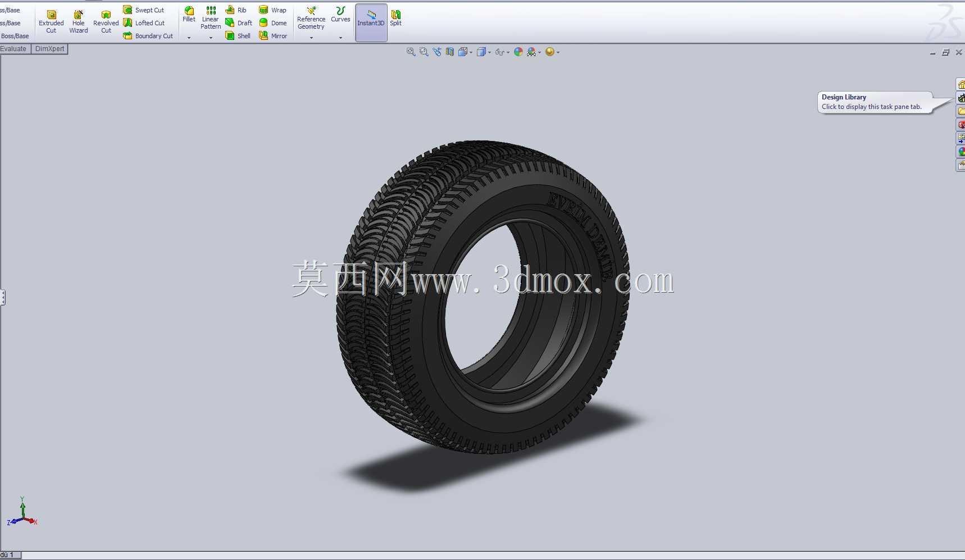Select the Extruded Cut tool
965x560 pixels.
51,22
